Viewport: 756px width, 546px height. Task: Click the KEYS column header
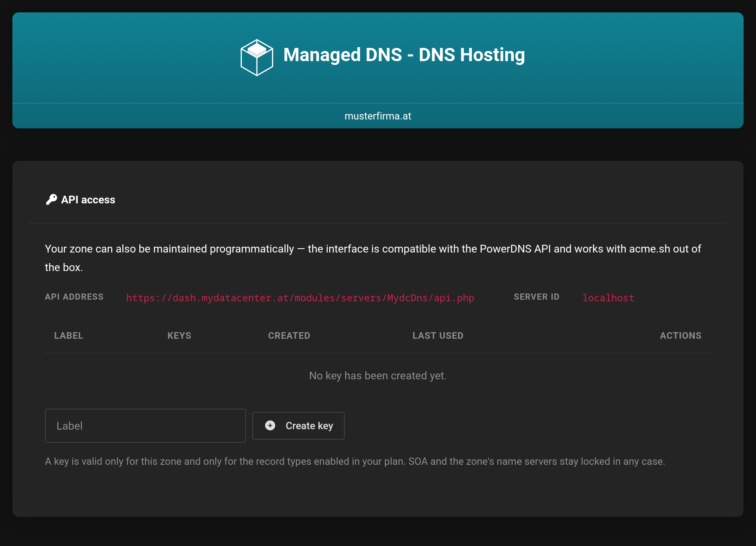click(179, 336)
